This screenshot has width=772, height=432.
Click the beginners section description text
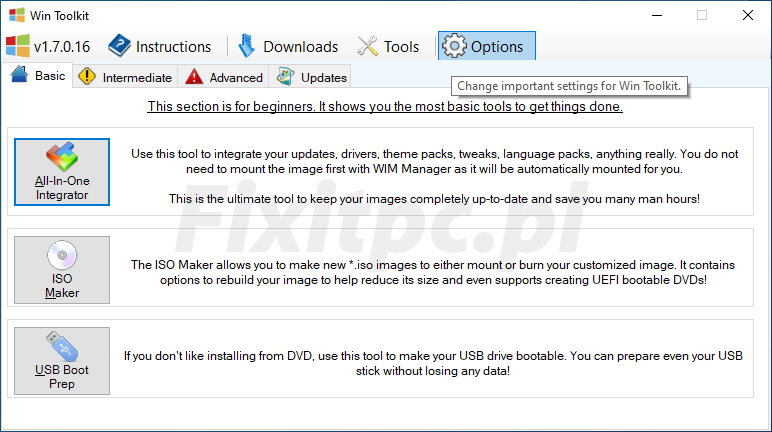point(385,106)
